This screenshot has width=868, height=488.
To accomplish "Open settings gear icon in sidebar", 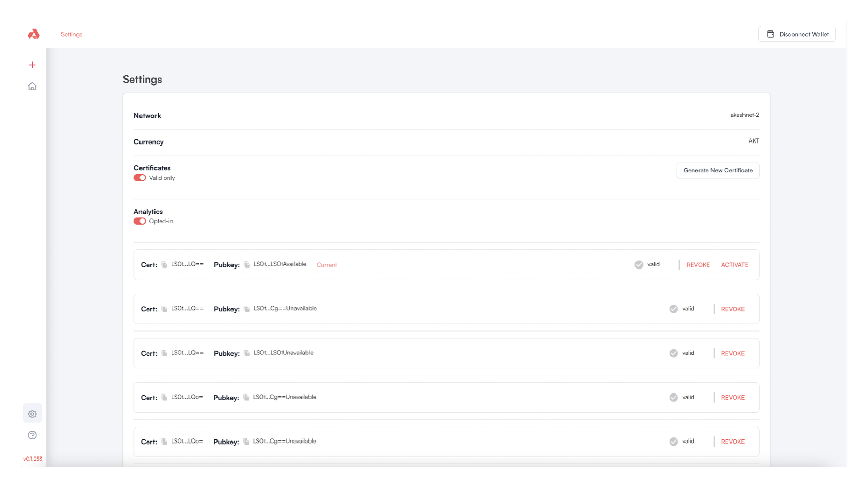I will tap(32, 414).
